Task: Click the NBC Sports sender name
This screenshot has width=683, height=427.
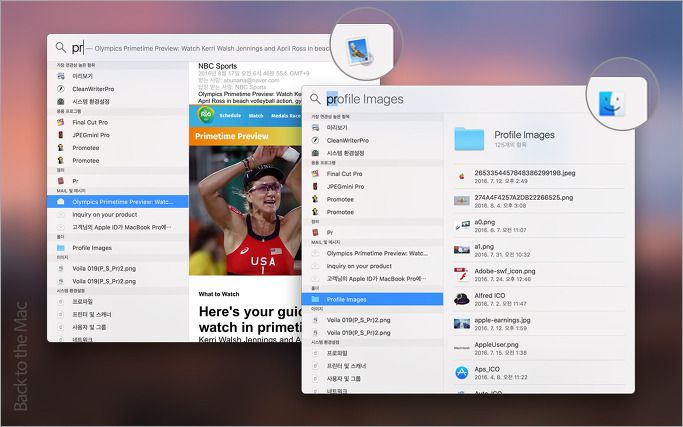Action: [x=217, y=66]
